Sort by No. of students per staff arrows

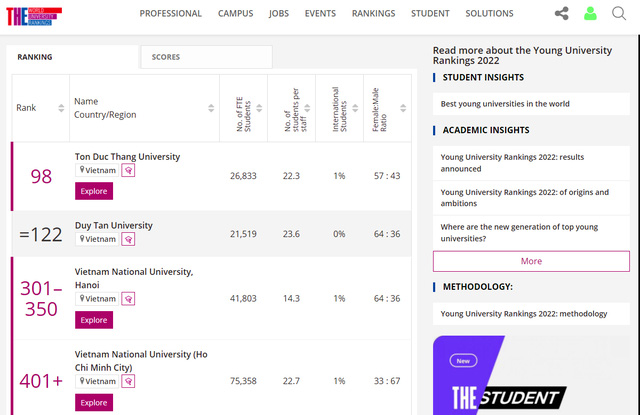click(x=307, y=108)
